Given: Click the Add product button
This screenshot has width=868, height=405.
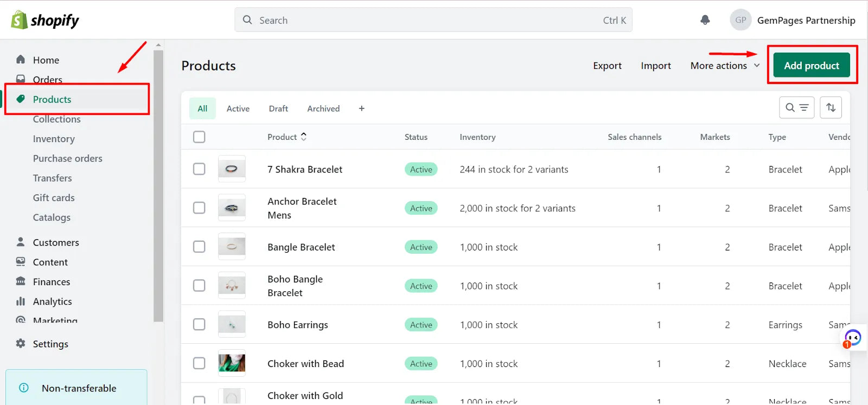Looking at the screenshot, I should point(811,66).
